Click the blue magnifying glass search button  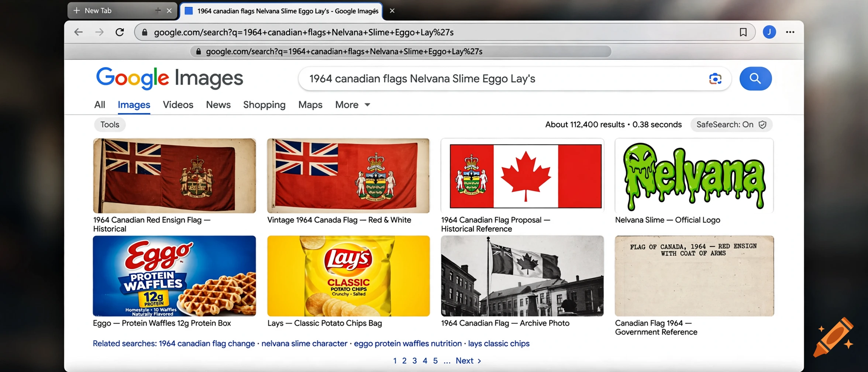755,79
